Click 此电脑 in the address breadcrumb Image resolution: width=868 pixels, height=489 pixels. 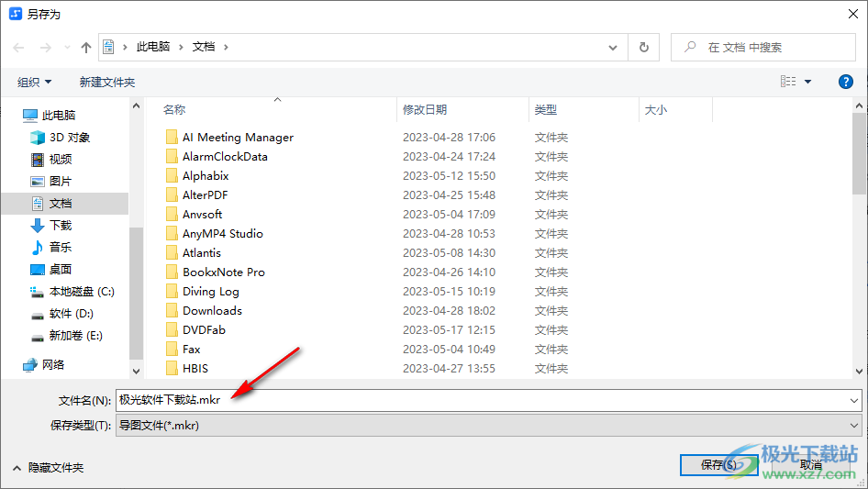153,47
